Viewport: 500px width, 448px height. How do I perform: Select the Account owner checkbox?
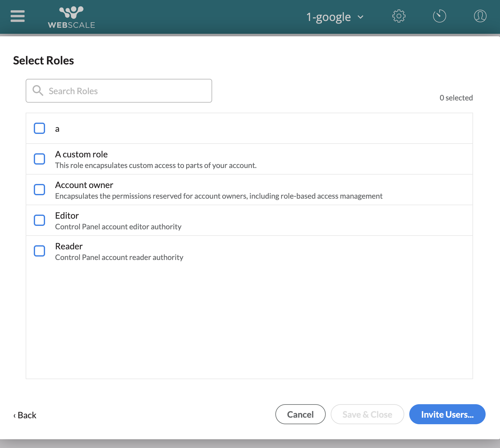tap(39, 190)
